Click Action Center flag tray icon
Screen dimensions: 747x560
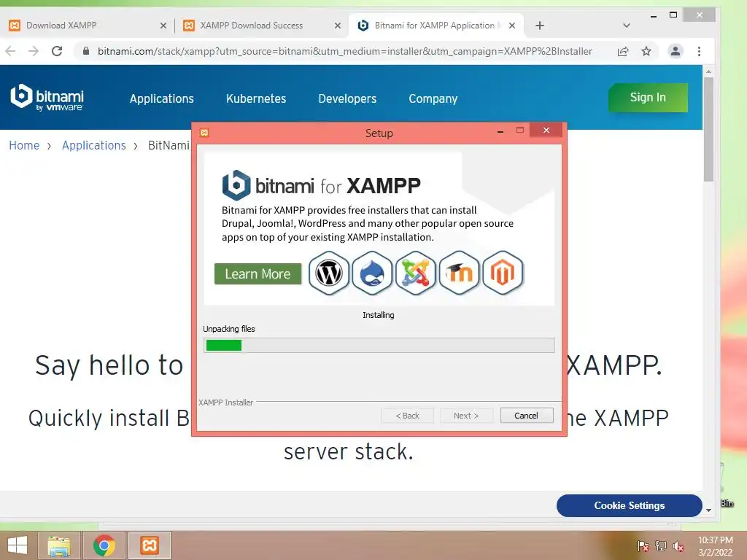[x=643, y=545]
